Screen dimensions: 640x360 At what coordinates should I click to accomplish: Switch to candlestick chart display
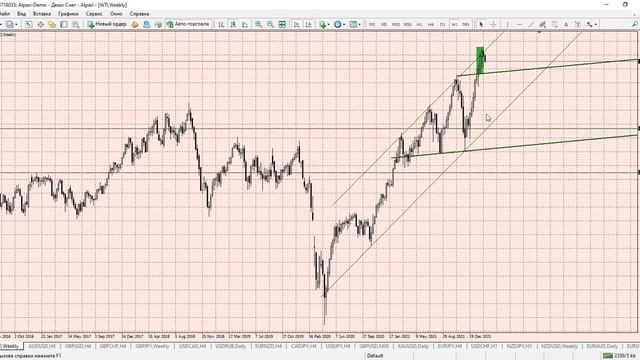pyautogui.click(x=233, y=24)
